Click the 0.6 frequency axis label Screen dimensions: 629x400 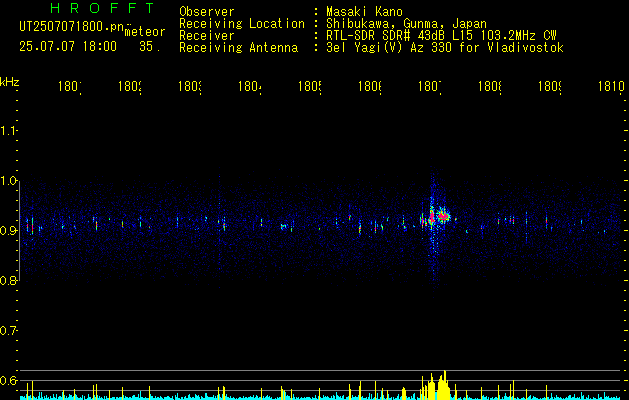pyautogui.click(x=9, y=380)
